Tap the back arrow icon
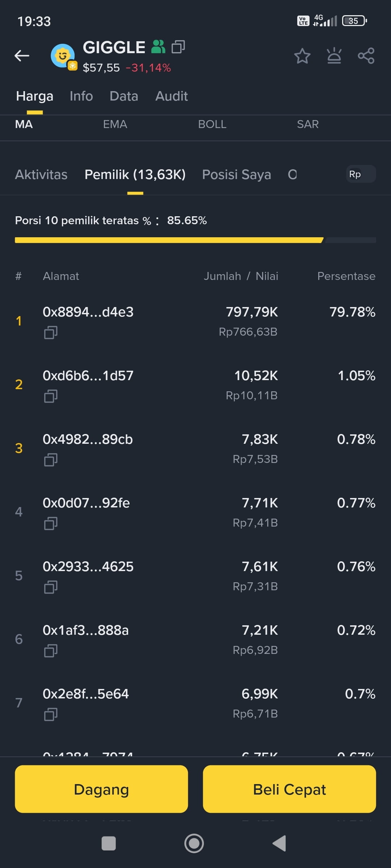The image size is (391, 868). coord(22,56)
